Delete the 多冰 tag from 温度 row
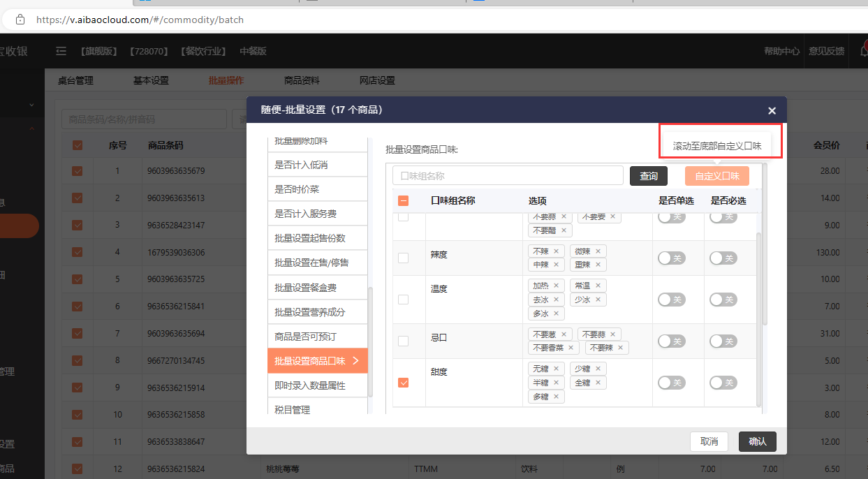The width and height of the screenshot is (868, 479). [x=556, y=314]
